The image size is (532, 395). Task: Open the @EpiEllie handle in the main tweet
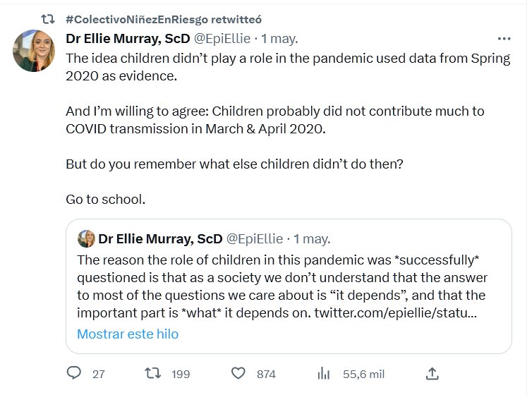tap(222, 38)
